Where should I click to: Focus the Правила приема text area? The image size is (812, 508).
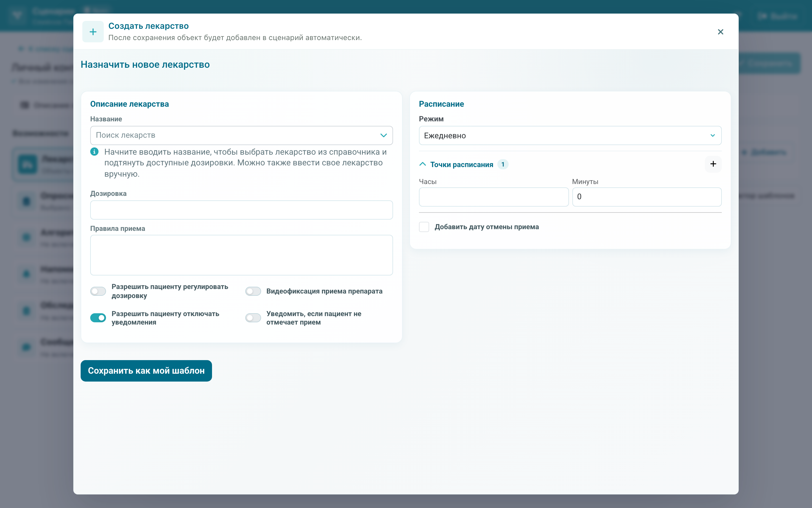point(241,255)
